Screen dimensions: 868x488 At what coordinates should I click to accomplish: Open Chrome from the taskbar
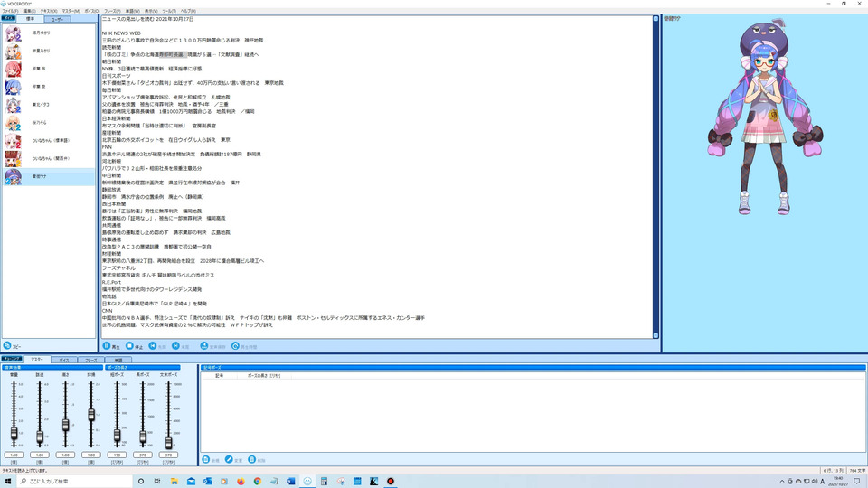click(258, 482)
